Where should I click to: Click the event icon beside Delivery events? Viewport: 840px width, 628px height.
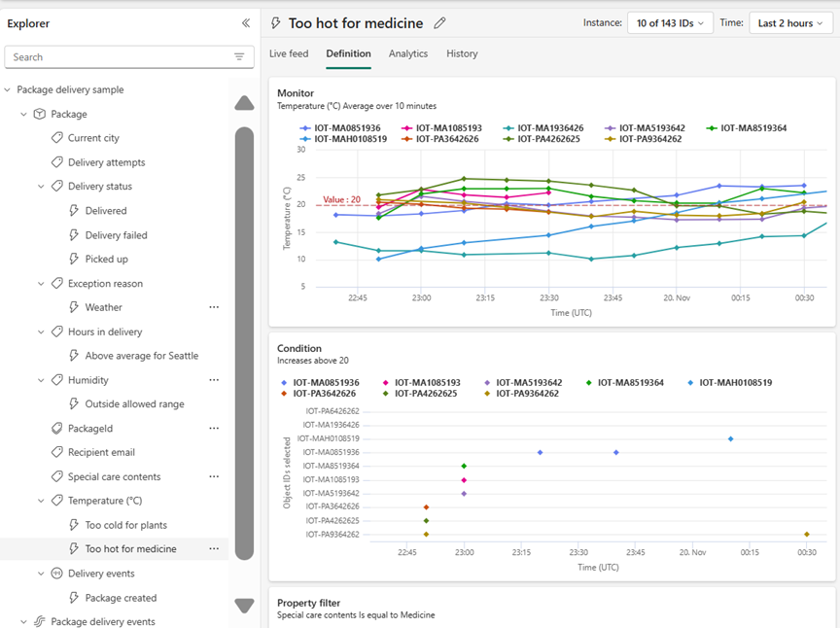pos(56,574)
